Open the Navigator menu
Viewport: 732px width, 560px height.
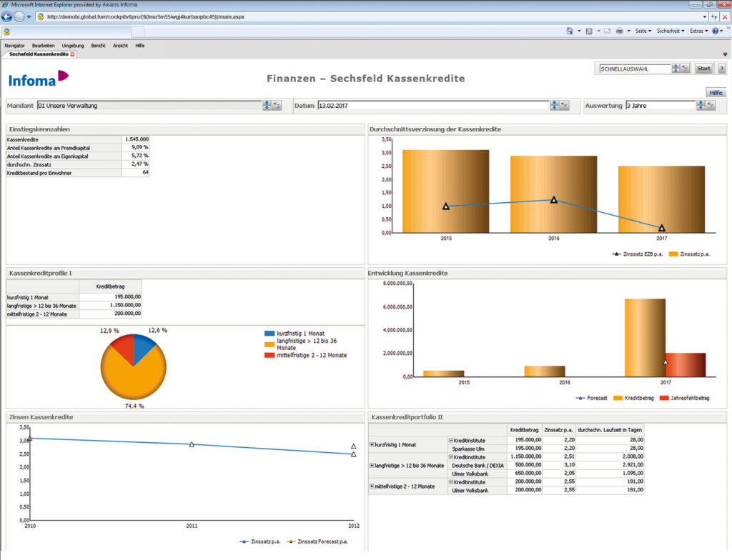(x=14, y=46)
